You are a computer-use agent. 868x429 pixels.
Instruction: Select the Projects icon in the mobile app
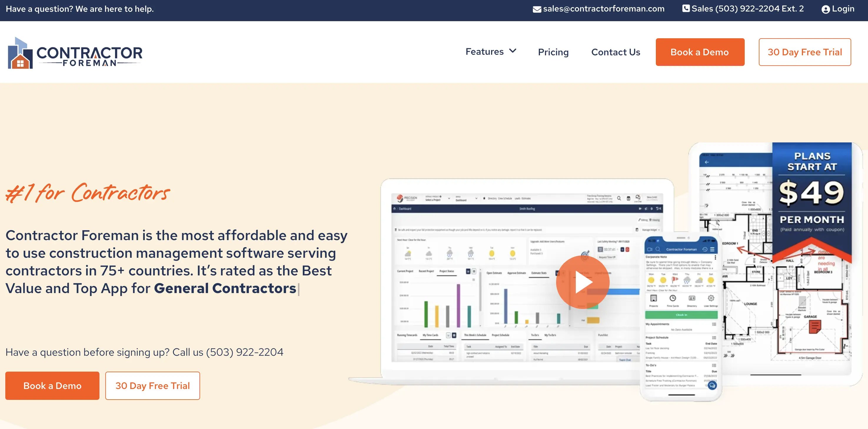point(654,298)
